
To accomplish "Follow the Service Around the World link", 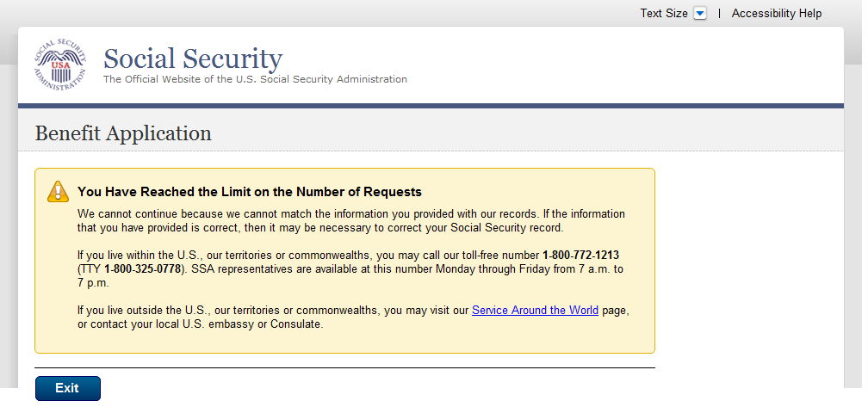I will [535, 310].
